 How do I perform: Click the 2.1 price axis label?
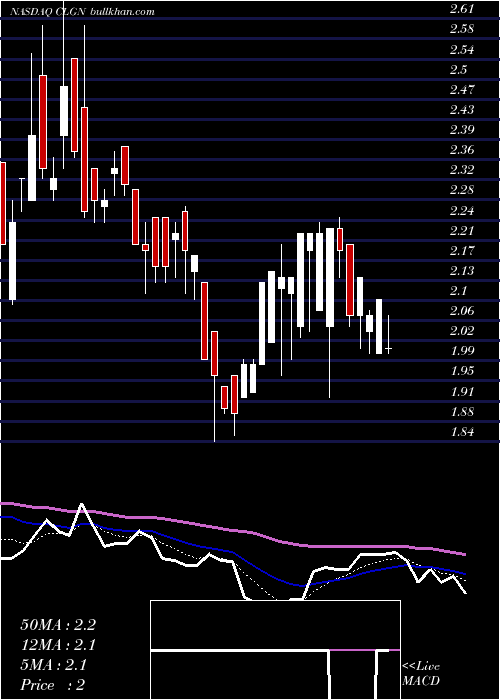[458, 291]
